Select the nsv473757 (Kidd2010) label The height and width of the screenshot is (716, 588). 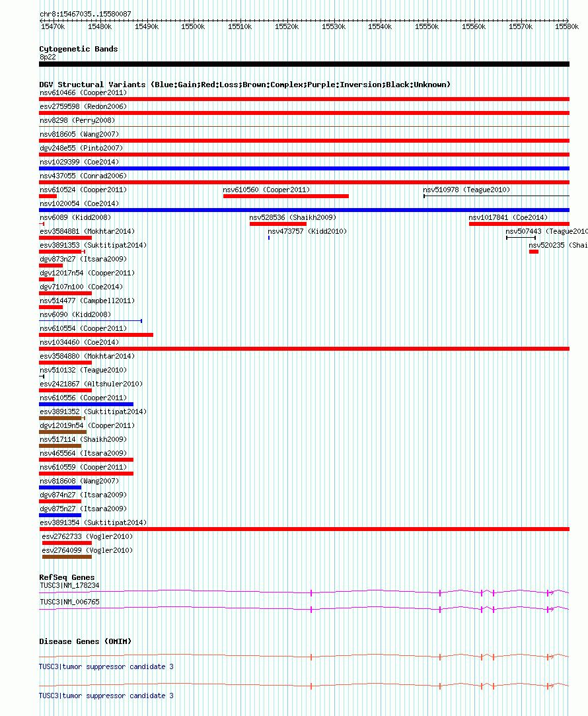coord(307,232)
